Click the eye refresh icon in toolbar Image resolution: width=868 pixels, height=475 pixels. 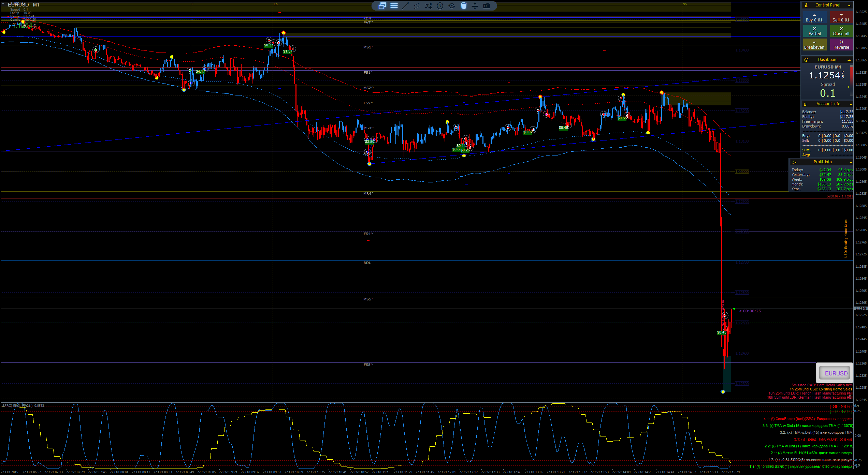452,6
